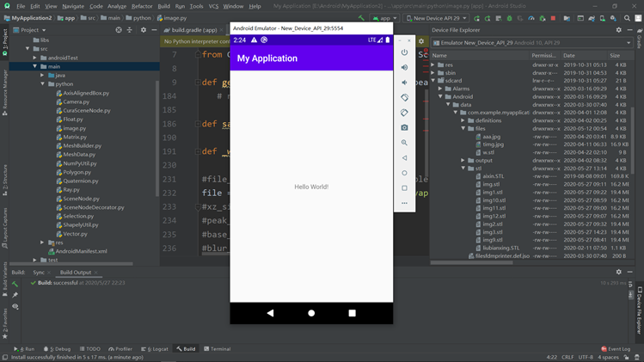Viewport: 644px width, 362px height.
Task: Switch to the Logcat tool window tab
Action: click(155, 349)
